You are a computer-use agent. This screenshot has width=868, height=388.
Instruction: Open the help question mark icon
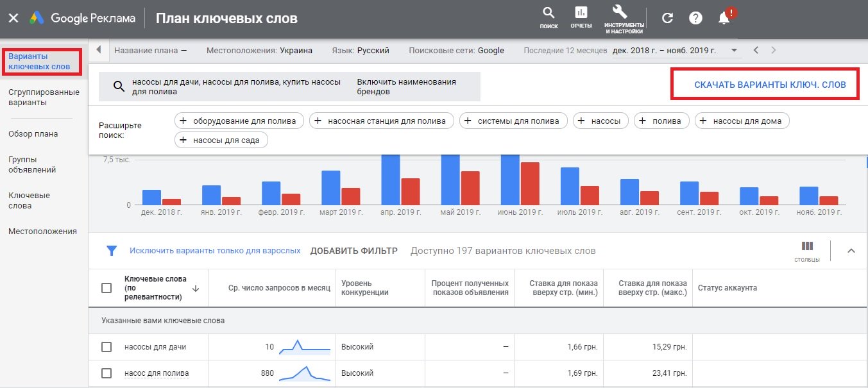pyautogui.click(x=695, y=18)
